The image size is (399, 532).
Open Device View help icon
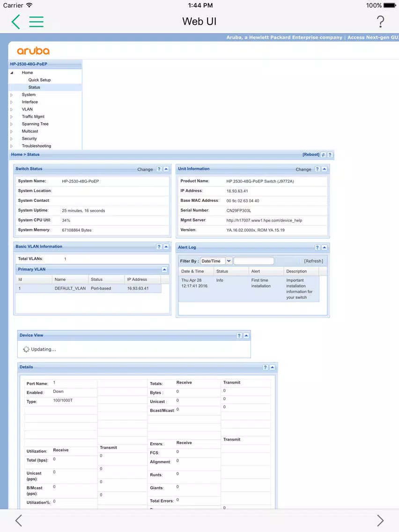(x=239, y=336)
